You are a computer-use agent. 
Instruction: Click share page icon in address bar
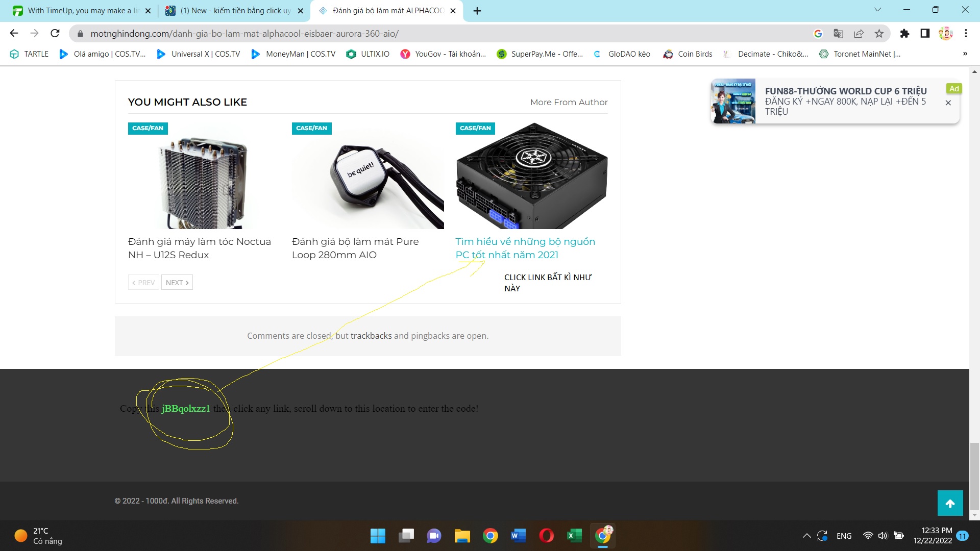coord(859,34)
